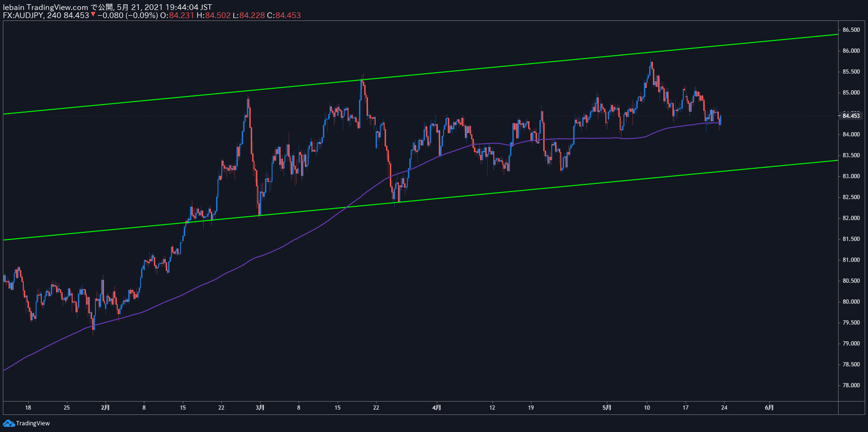Click the lebain author name in header
868x432 pixels.
(x=14, y=7)
